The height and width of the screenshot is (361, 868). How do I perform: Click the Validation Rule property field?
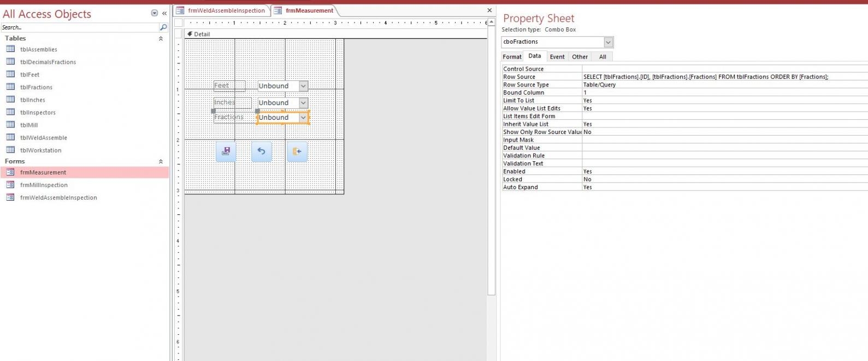pyautogui.click(x=724, y=155)
